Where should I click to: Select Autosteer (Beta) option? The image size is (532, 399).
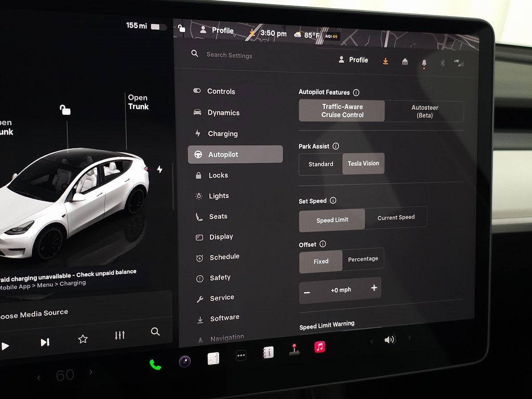point(424,111)
